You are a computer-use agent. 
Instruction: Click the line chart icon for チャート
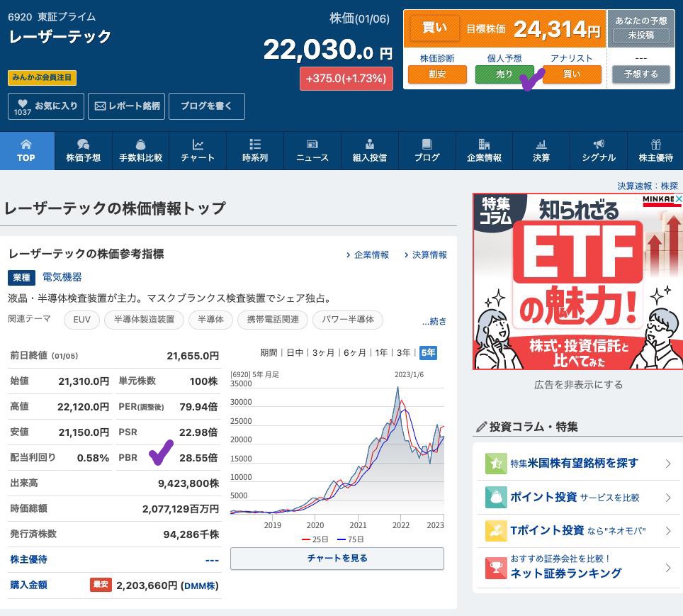point(198,144)
